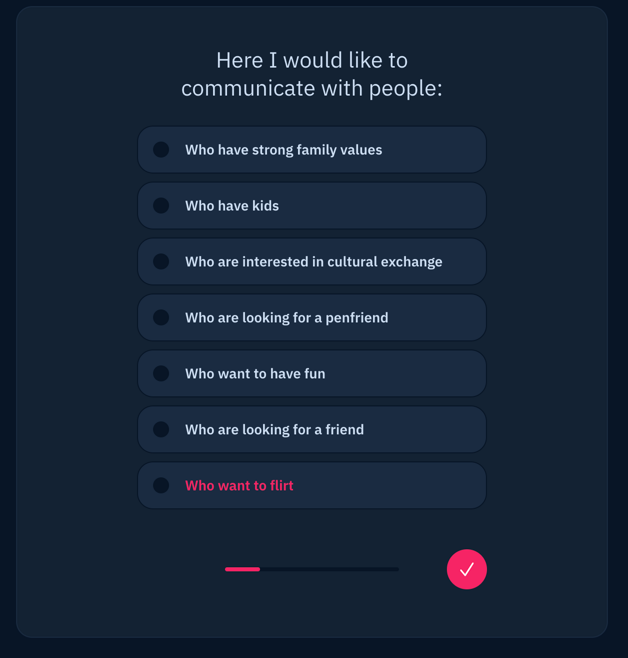Click the white check symbol inside the pink circle
This screenshot has height=658, width=628.
[x=467, y=570]
